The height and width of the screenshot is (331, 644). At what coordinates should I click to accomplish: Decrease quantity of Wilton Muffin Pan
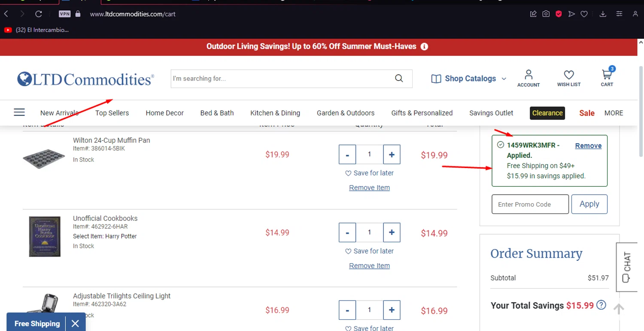point(347,154)
